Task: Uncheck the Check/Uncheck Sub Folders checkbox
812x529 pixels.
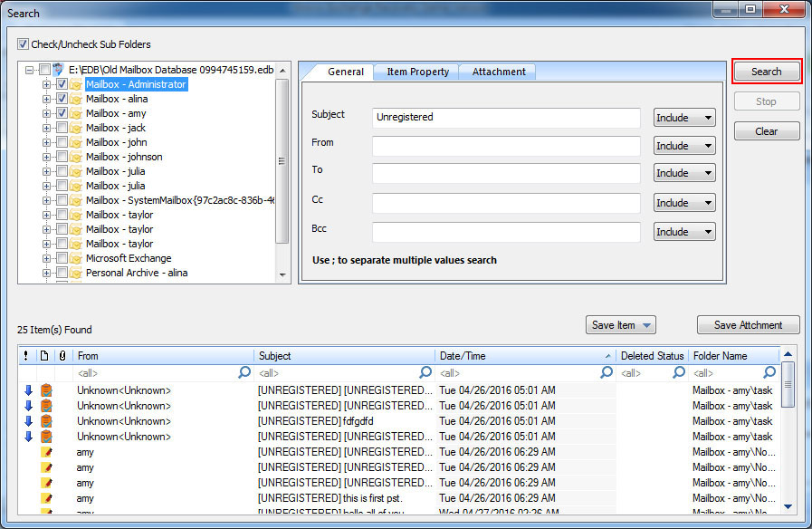Action: [24, 44]
